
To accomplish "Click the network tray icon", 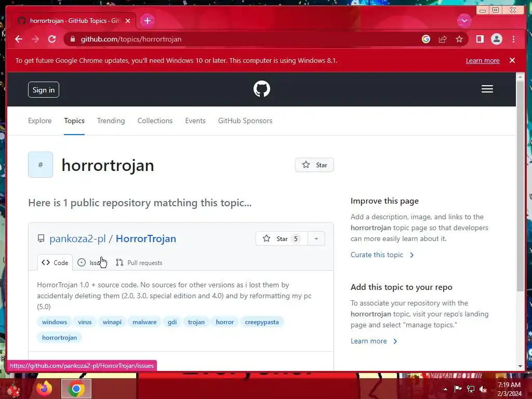I will (x=471, y=389).
